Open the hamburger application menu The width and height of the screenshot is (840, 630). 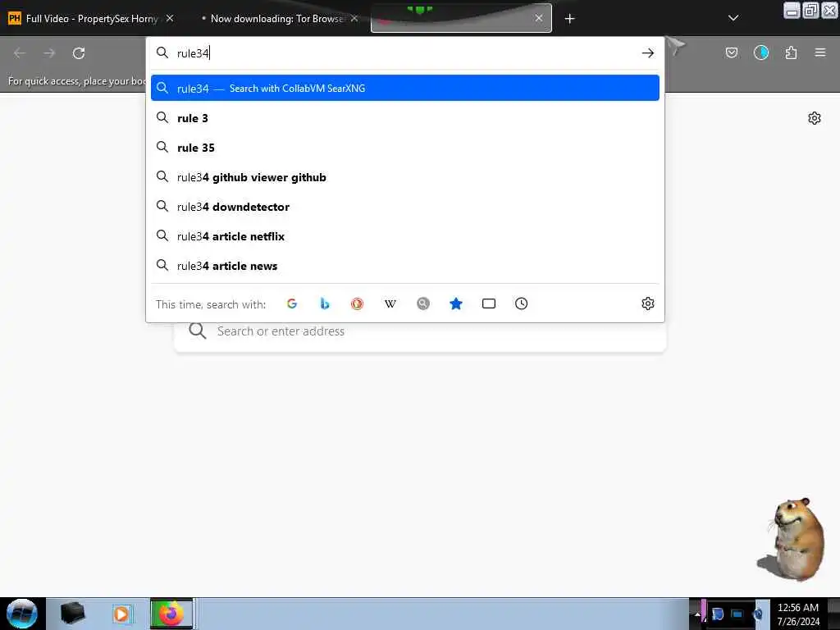[820, 52]
